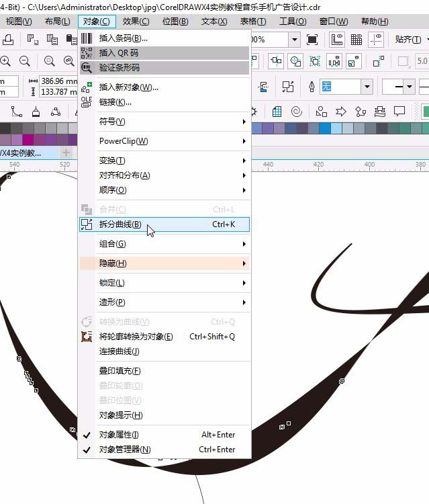Viewport: 429px width, 504px height.
Task: Expand the 顺序(O) submenu
Action: 164,190
